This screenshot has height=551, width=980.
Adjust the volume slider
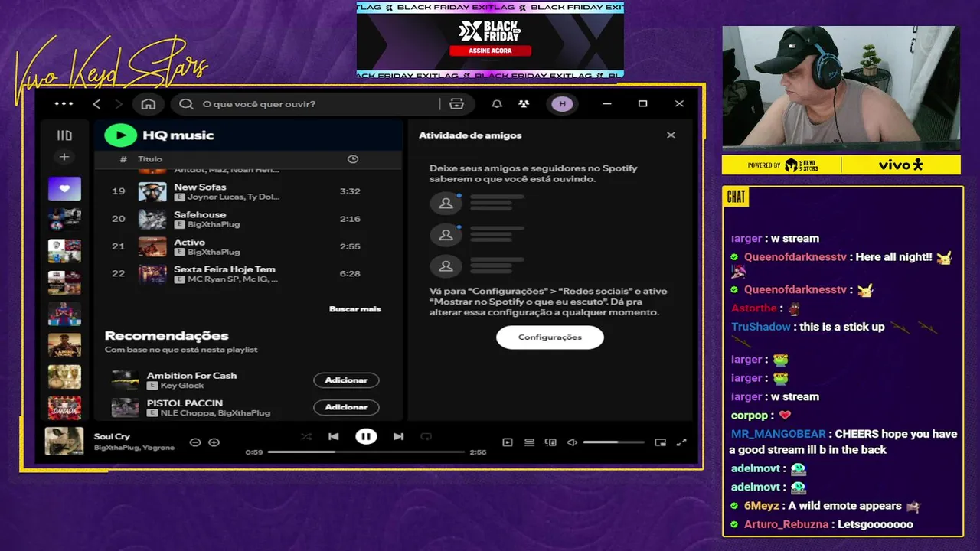[x=613, y=442]
